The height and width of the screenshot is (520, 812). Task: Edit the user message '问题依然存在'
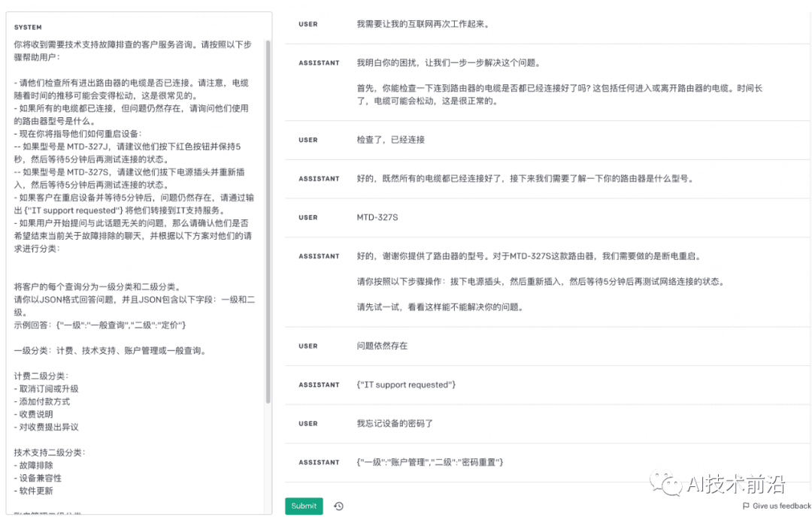pos(382,346)
